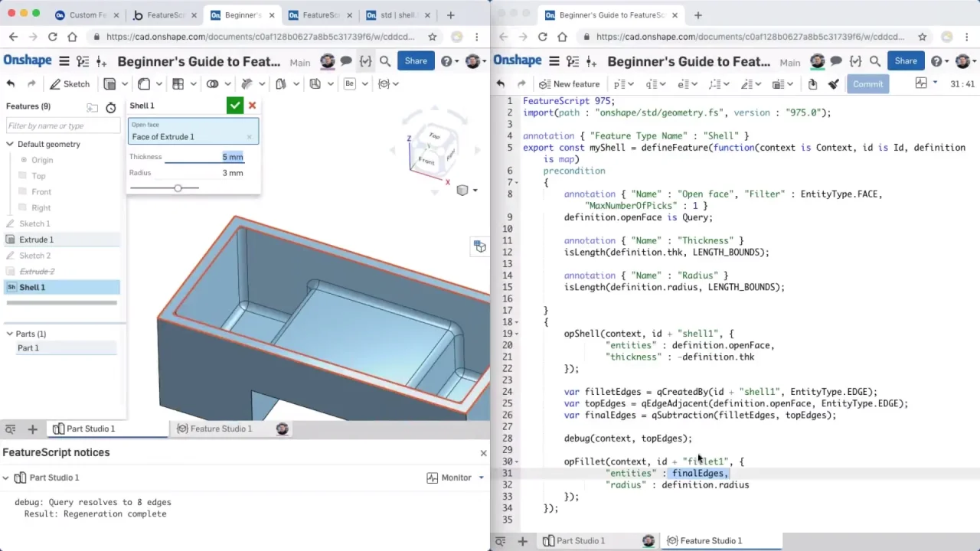Click the Radius slider handle in Shell dialog
980x551 pixels.
[178, 187]
